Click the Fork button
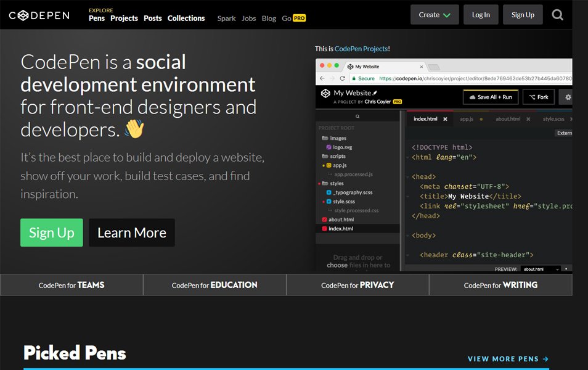This screenshot has height=370, width=588. point(539,97)
